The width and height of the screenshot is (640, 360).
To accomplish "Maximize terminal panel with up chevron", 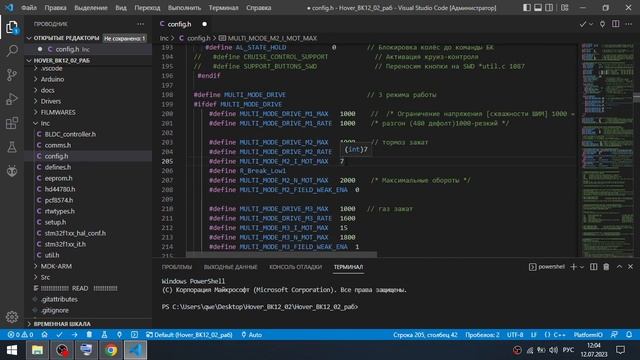I will [x=619, y=267].
